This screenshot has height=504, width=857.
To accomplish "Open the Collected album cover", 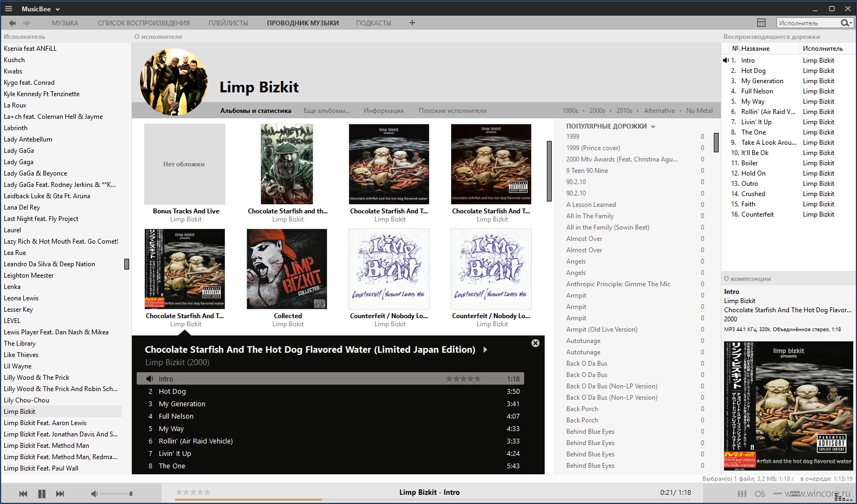I will 287,269.
